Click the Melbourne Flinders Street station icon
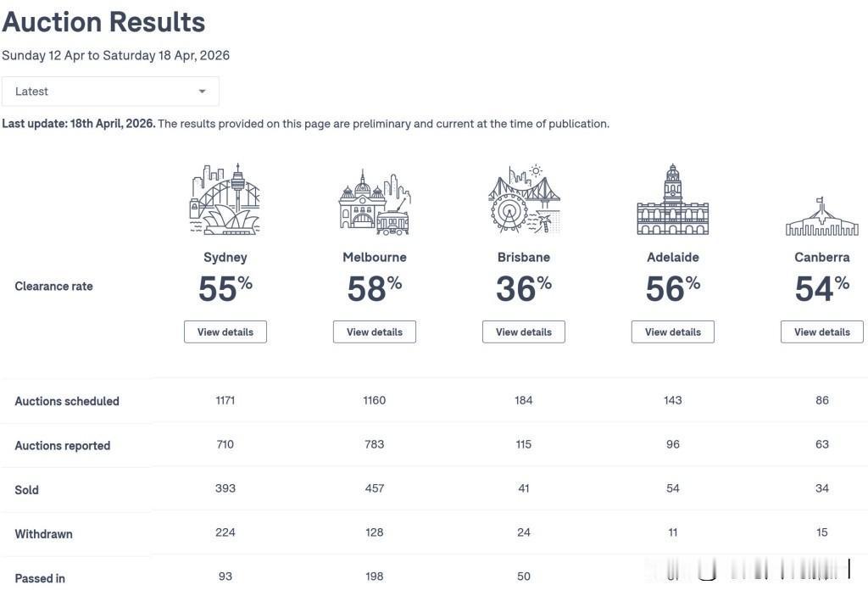 tap(374, 203)
